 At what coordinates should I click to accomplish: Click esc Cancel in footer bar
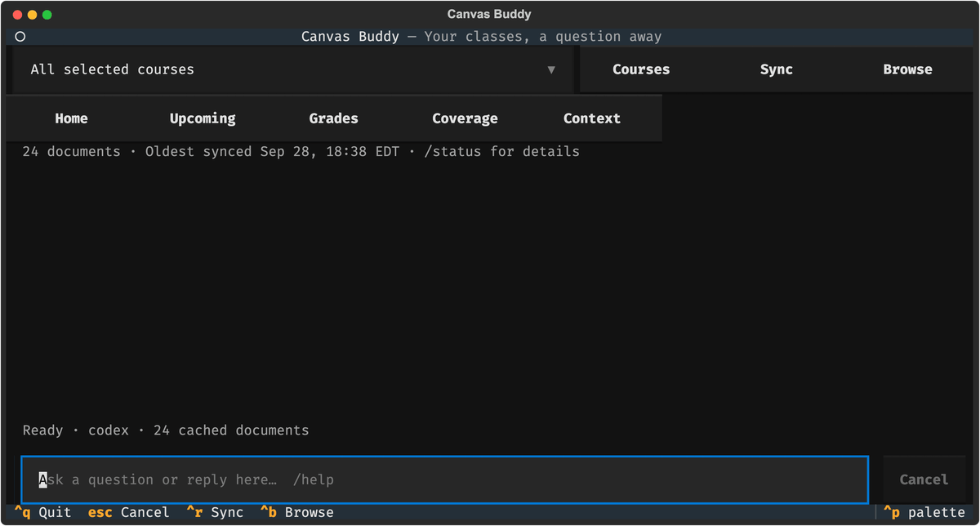[x=128, y=513]
